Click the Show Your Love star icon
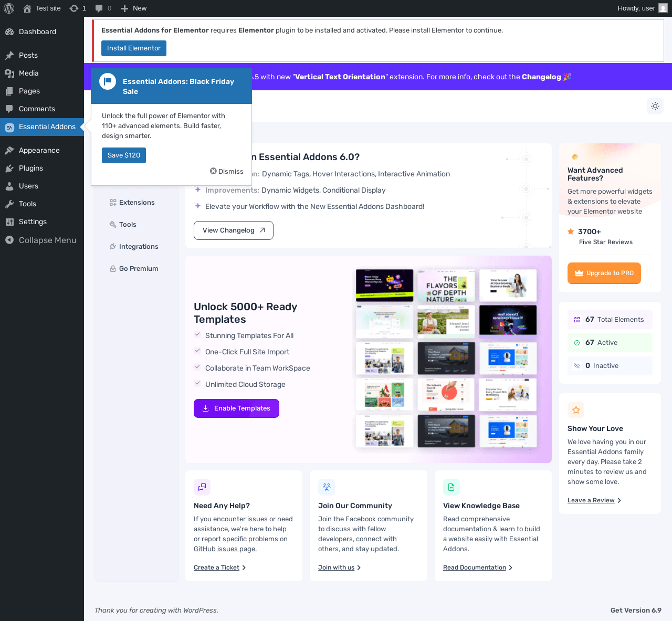This screenshot has width=672, height=621. point(576,410)
